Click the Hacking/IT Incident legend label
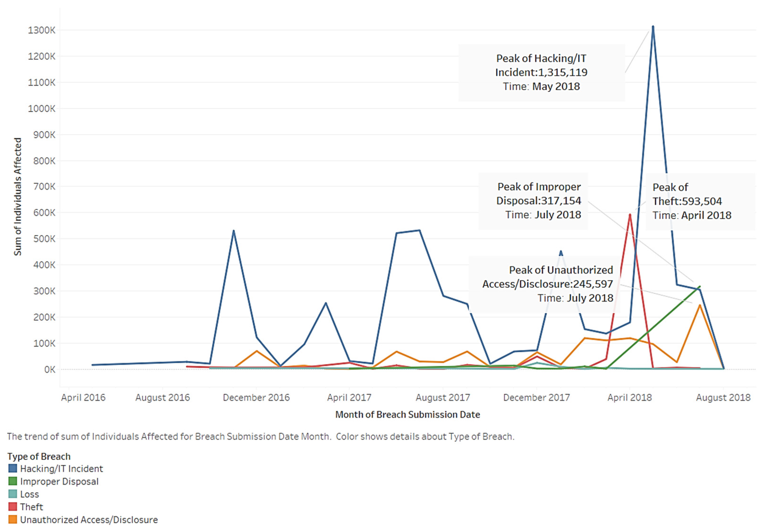Screen dimensions: 774x532 point(61,469)
